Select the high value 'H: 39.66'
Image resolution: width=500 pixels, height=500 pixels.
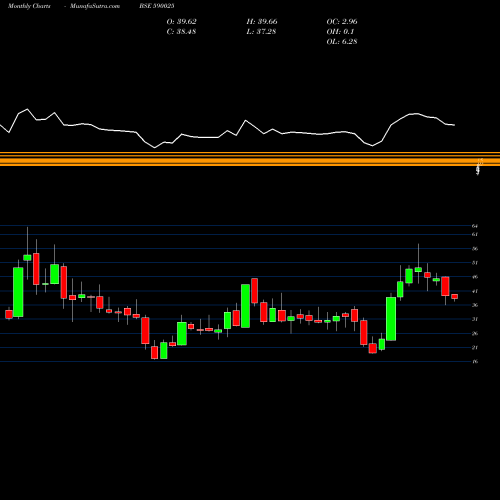click(x=262, y=22)
